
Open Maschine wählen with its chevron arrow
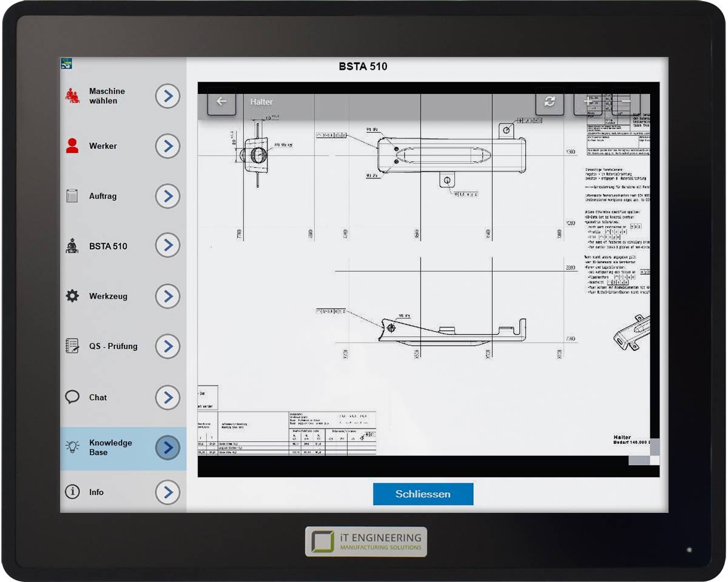[x=167, y=96]
